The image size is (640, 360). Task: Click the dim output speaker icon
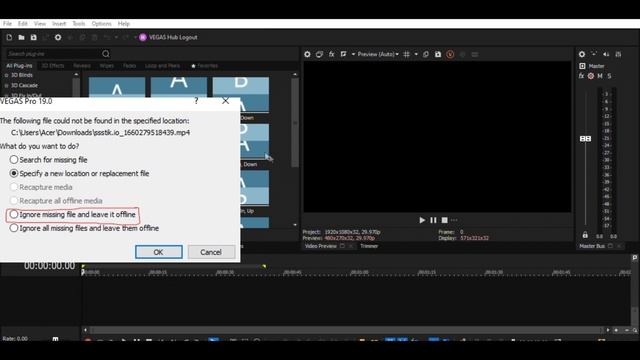click(x=606, y=54)
